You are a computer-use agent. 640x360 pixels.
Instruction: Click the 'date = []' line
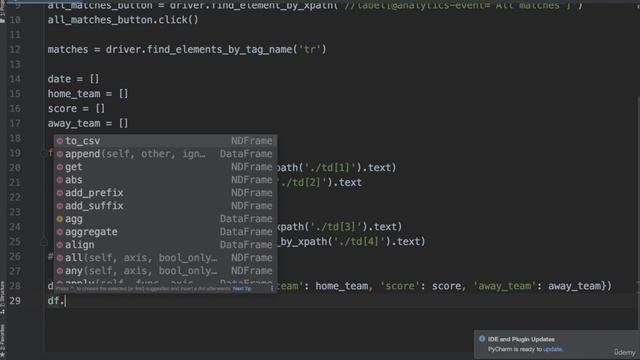(73, 79)
